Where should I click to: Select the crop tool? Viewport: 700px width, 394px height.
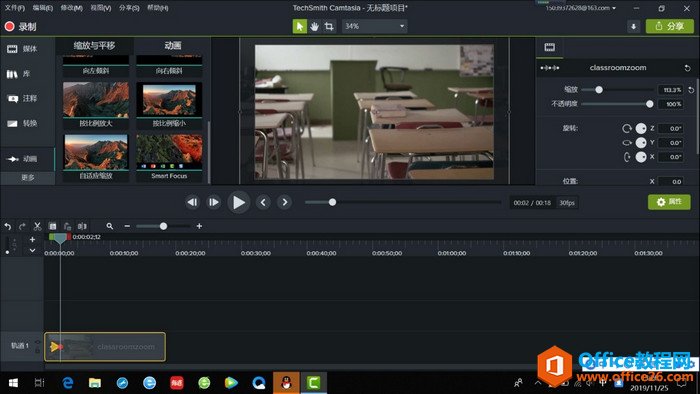click(329, 26)
